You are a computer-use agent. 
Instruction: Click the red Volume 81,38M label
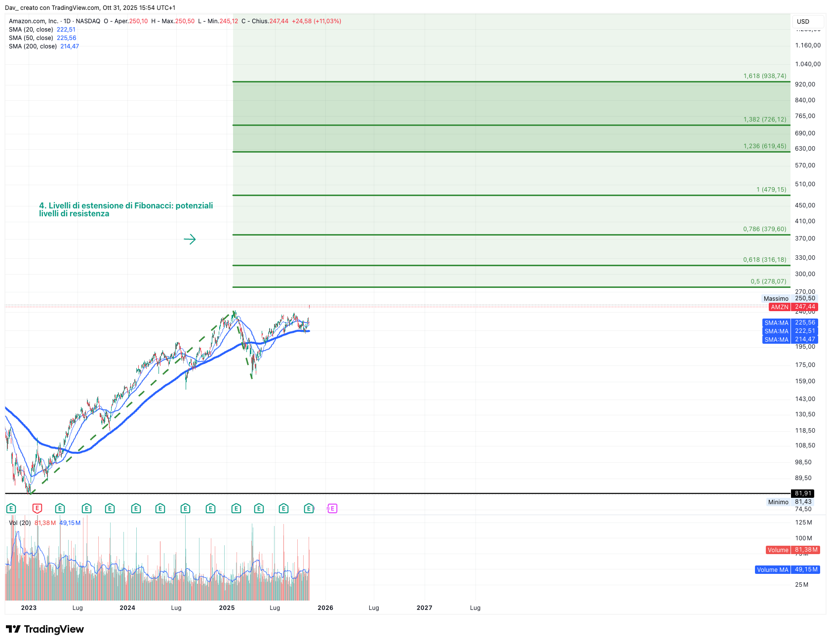click(x=793, y=550)
